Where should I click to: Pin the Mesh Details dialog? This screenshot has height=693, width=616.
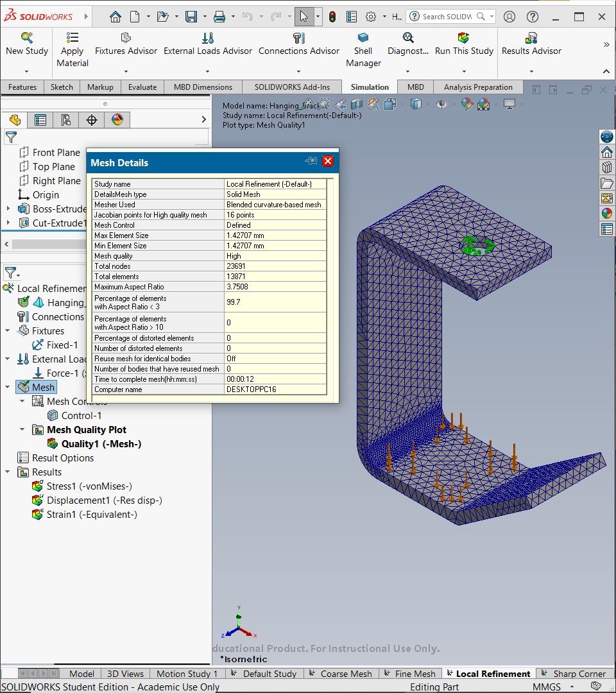[x=311, y=161]
